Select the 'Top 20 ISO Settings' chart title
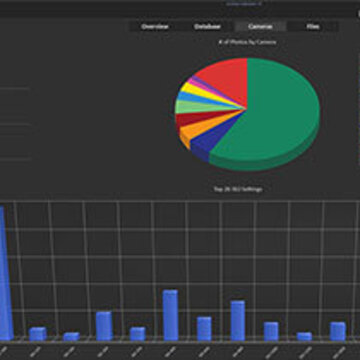The image size is (360, 360). [x=238, y=189]
